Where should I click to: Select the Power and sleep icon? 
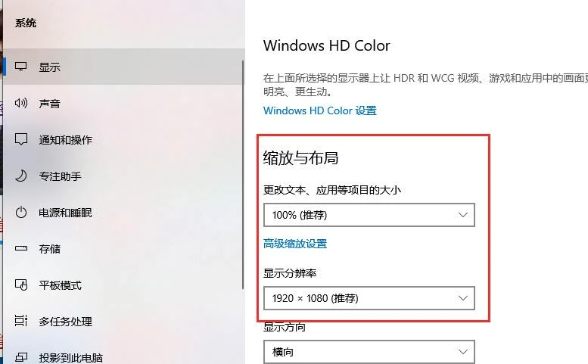pos(21,212)
